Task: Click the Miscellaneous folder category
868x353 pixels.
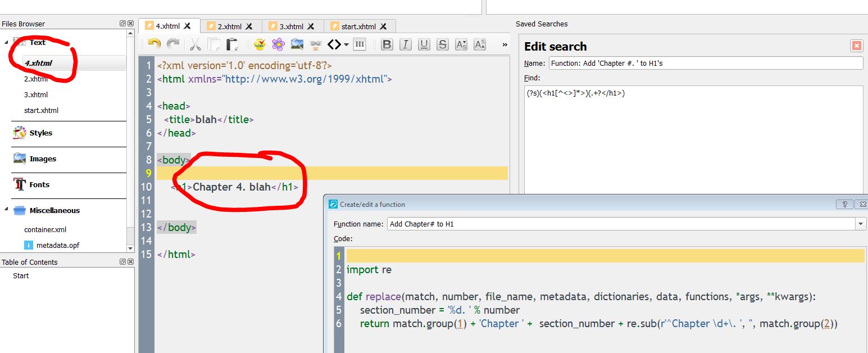Action: [x=54, y=210]
